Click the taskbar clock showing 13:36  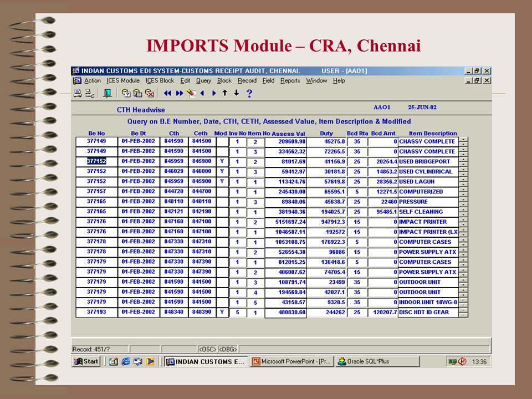(x=479, y=362)
